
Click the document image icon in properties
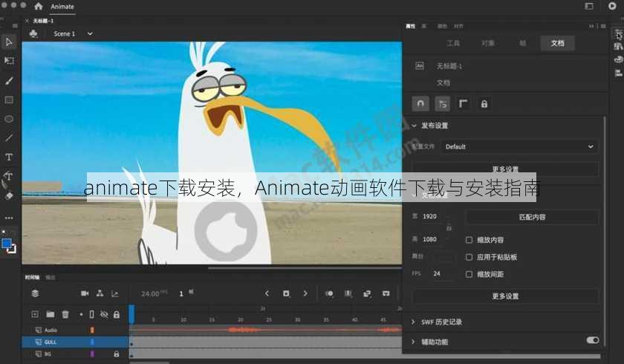pos(420,65)
